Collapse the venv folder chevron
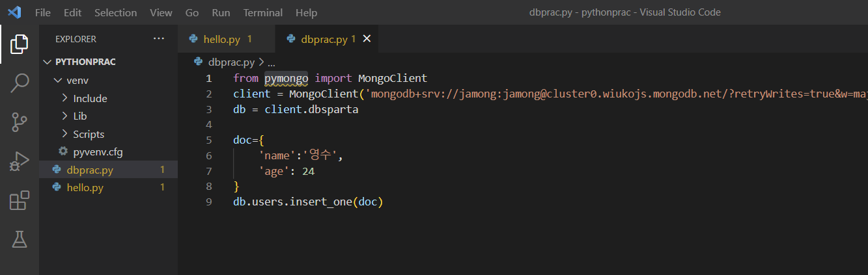868x275 pixels. pos(57,81)
